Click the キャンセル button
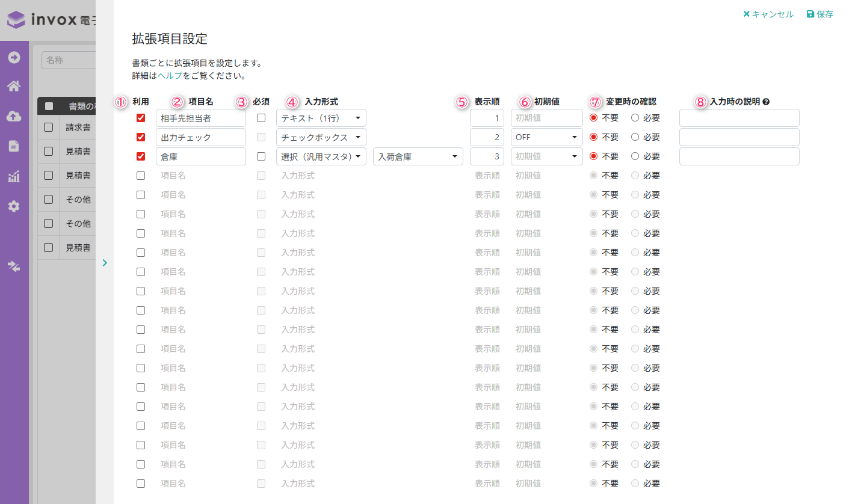 point(768,14)
